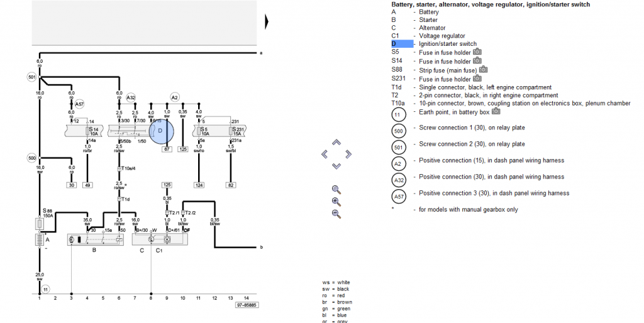Pan the diagram right with the right chevron
Screen dimensions: 644x323
348,155
